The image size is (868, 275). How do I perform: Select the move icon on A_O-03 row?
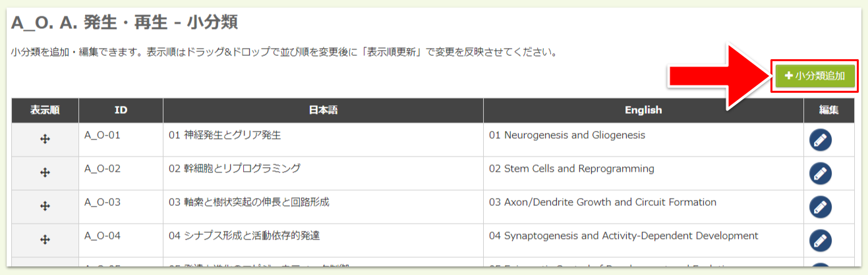[45, 207]
